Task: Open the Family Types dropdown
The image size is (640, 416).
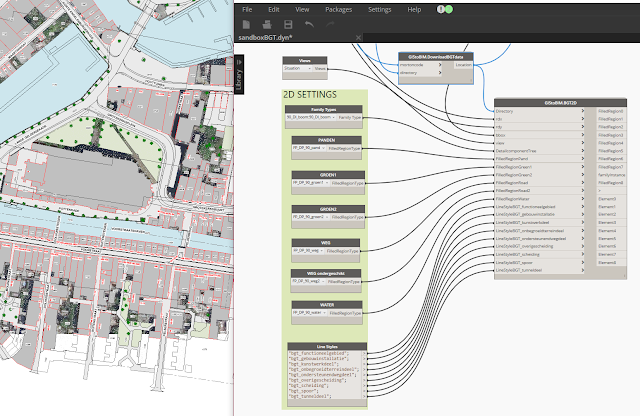Action: [311, 117]
